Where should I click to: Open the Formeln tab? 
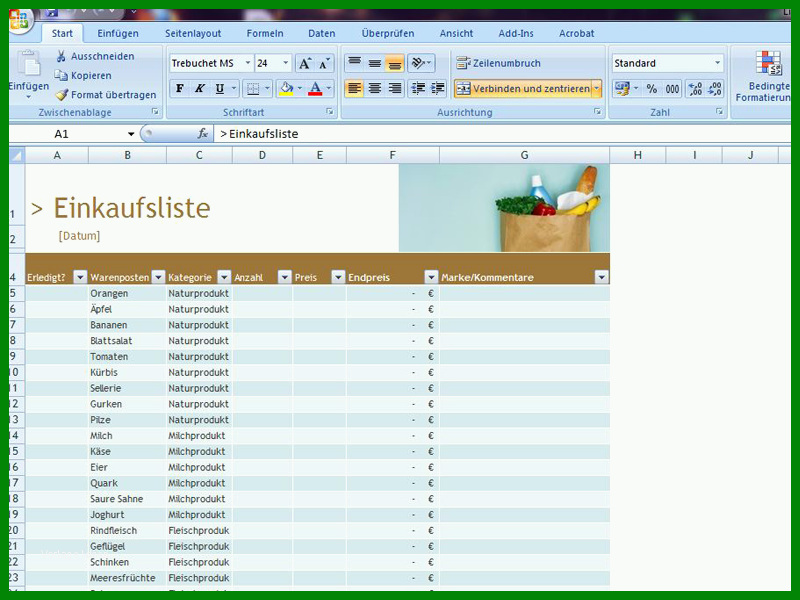point(265,34)
